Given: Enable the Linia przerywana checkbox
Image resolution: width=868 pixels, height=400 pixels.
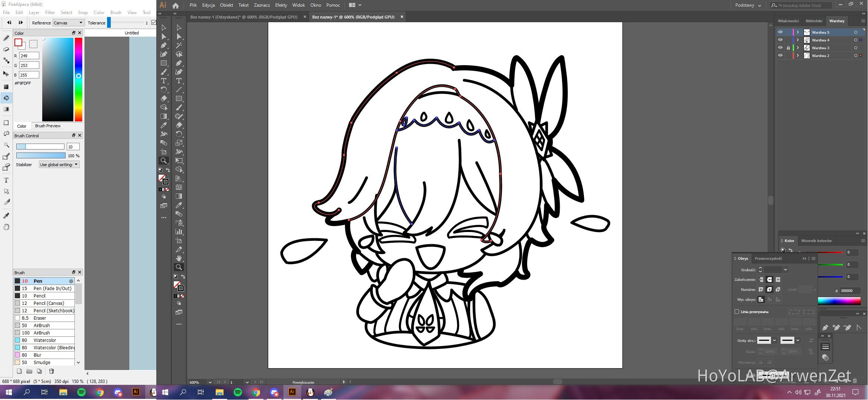Looking at the screenshot, I should [x=737, y=312].
